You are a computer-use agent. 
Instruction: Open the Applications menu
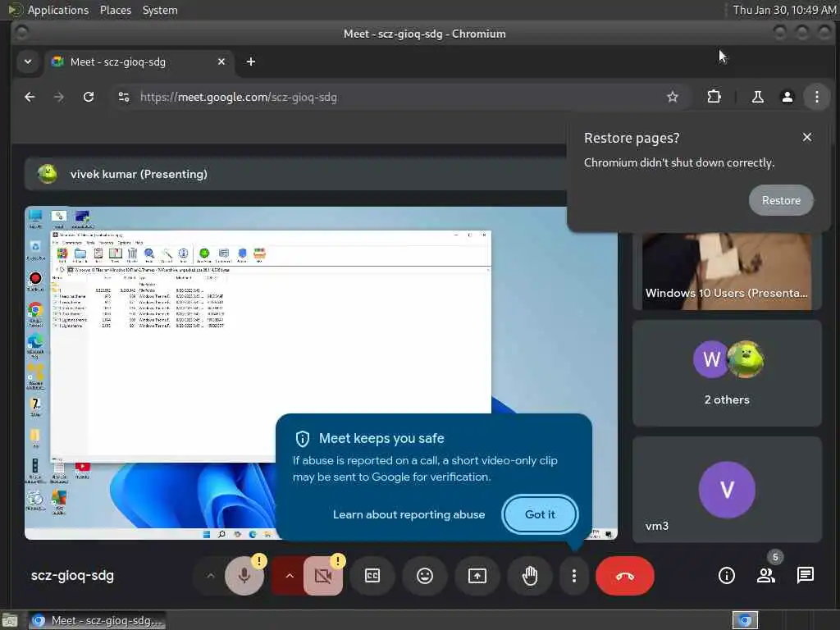coord(58,10)
